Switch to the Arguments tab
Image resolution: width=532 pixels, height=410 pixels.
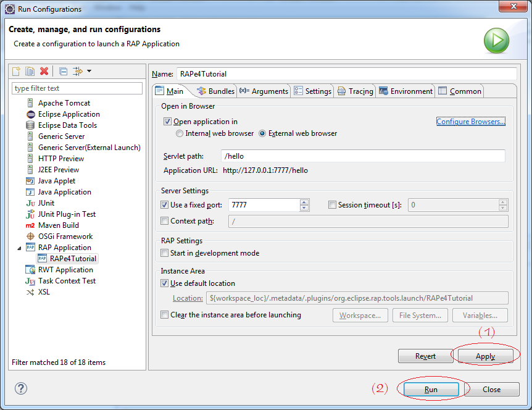(264, 91)
